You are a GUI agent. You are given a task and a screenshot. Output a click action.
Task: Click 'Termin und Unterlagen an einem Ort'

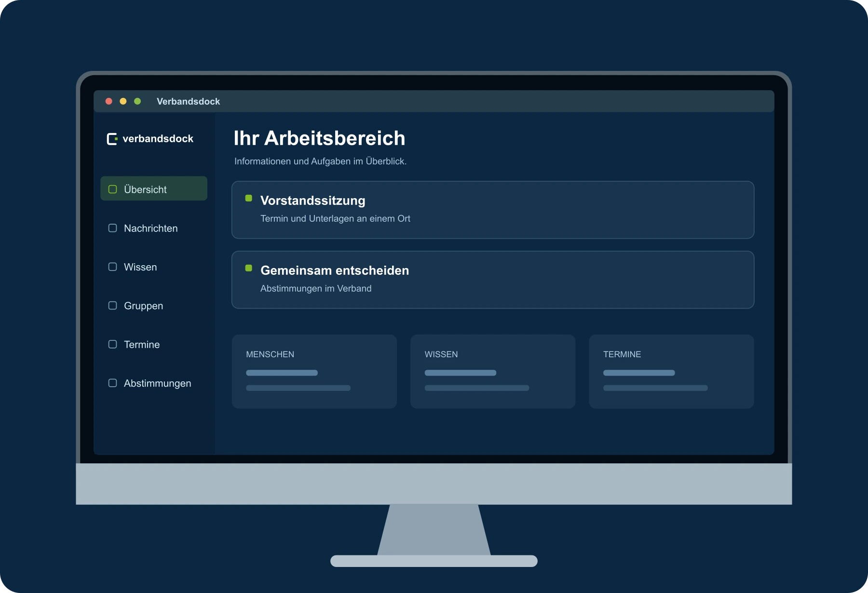pyautogui.click(x=335, y=218)
